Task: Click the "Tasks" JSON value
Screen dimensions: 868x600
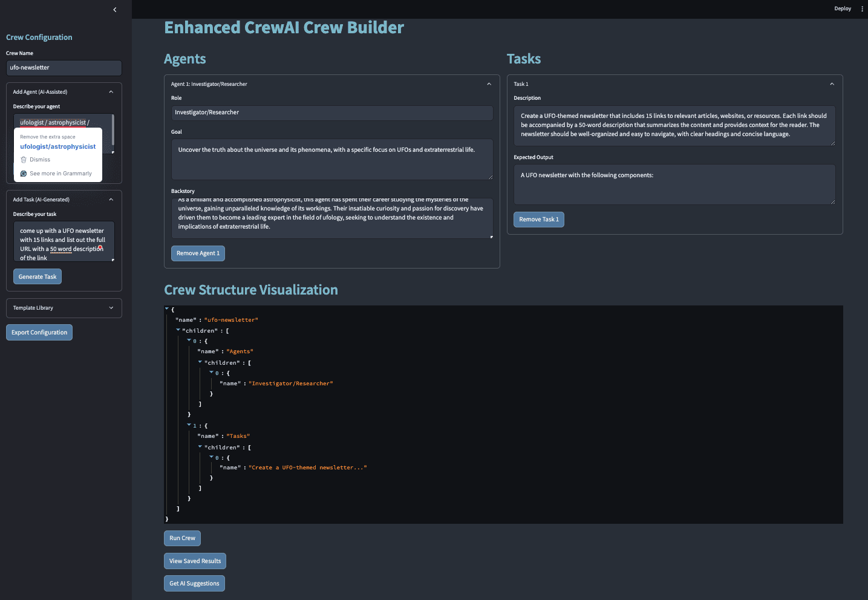Action: click(238, 436)
